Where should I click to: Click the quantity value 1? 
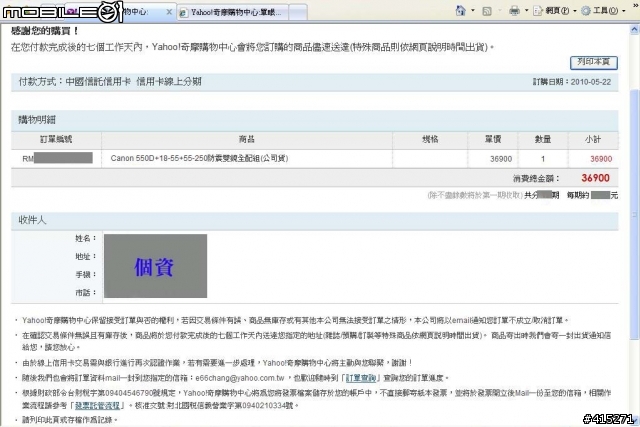pyautogui.click(x=543, y=159)
